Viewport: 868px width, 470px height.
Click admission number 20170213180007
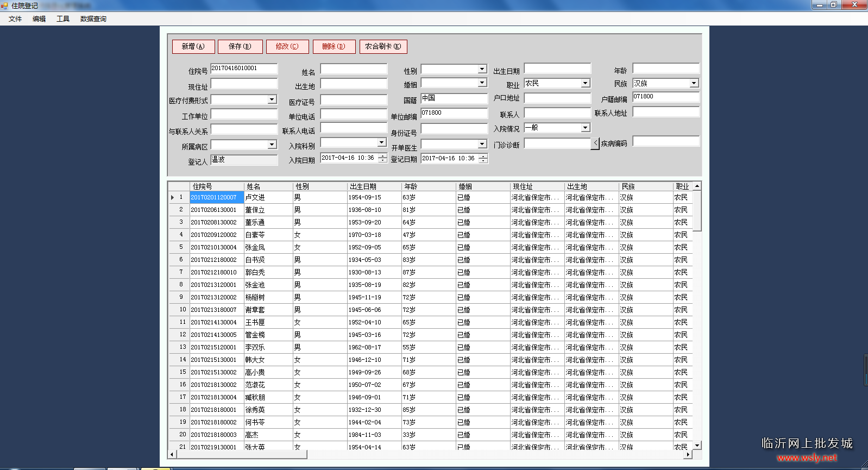tap(217, 310)
